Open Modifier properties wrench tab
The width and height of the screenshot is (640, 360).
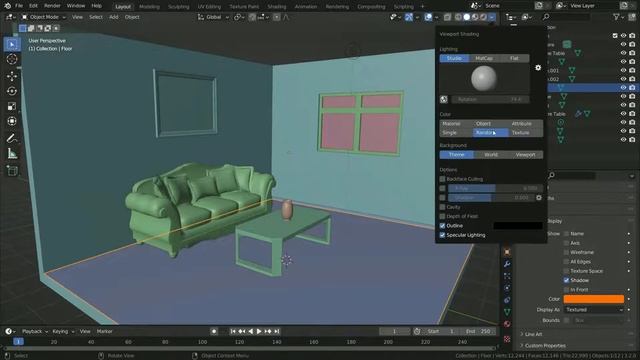(x=507, y=264)
